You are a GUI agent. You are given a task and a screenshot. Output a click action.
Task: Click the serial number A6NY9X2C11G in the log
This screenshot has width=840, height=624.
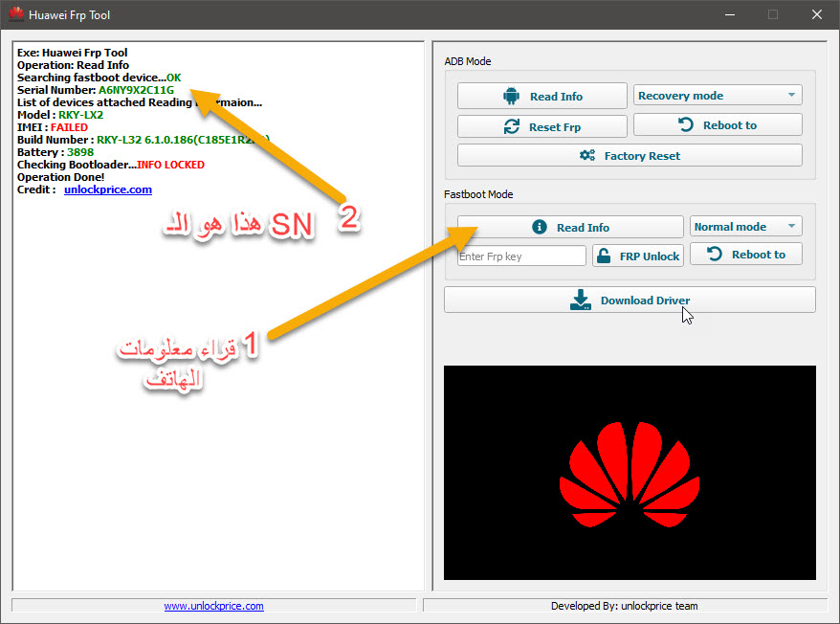pyautogui.click(x=136, y=90)
